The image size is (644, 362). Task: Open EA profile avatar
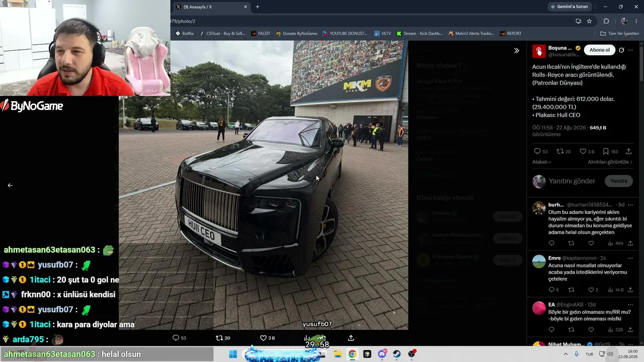coord(539,308)
